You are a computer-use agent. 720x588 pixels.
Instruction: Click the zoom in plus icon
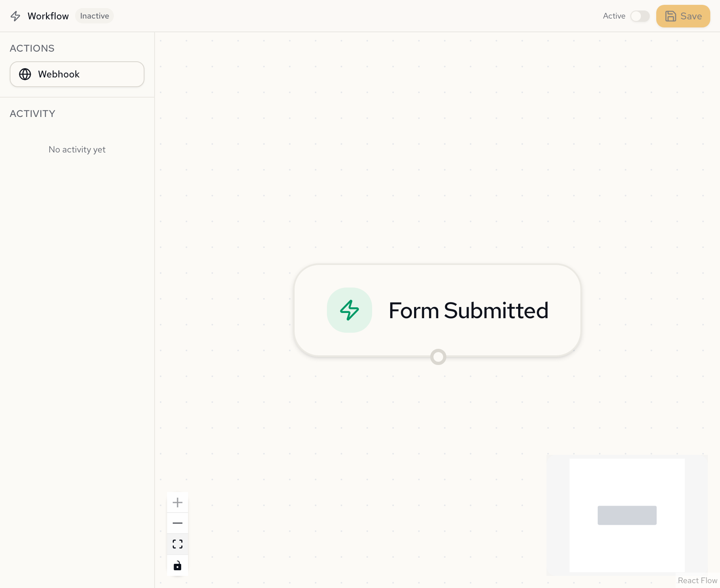(177, 502)
